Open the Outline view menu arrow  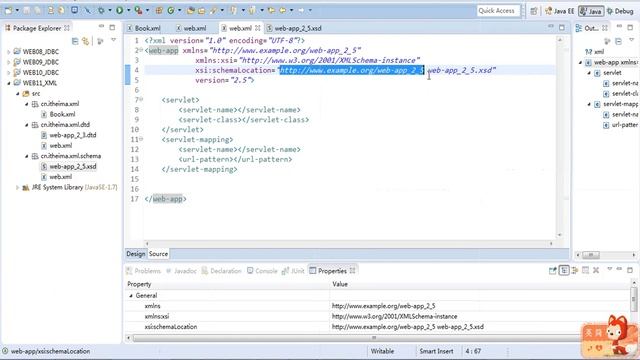pyautogui.click(x=632, y=40)
